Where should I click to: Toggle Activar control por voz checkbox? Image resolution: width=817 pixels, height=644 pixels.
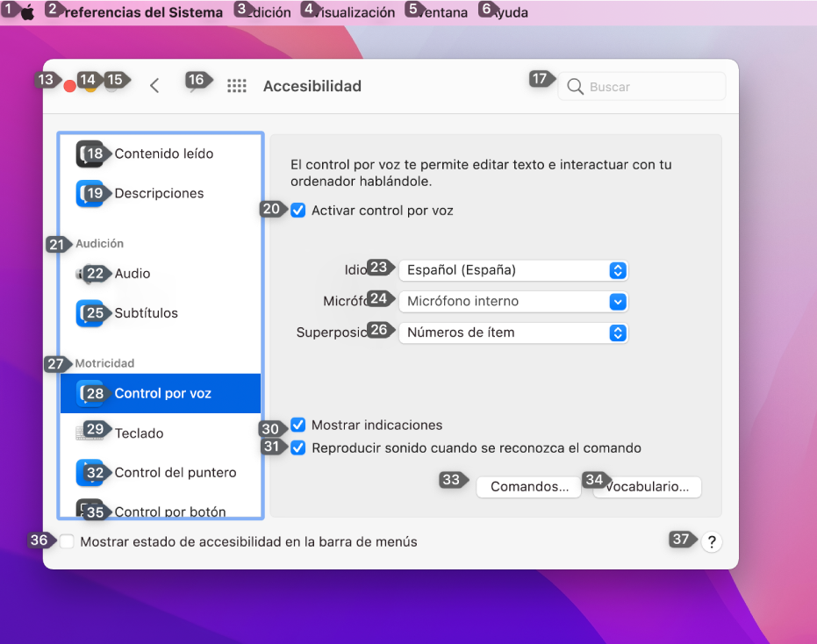click(x=298, y=211)
